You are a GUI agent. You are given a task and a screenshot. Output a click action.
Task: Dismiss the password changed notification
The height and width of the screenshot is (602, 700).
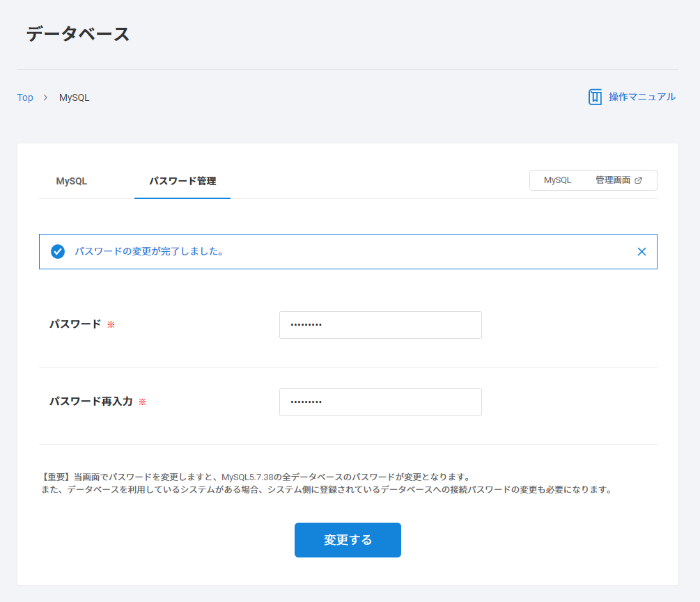pyautogui.click(x=641, y=251)
